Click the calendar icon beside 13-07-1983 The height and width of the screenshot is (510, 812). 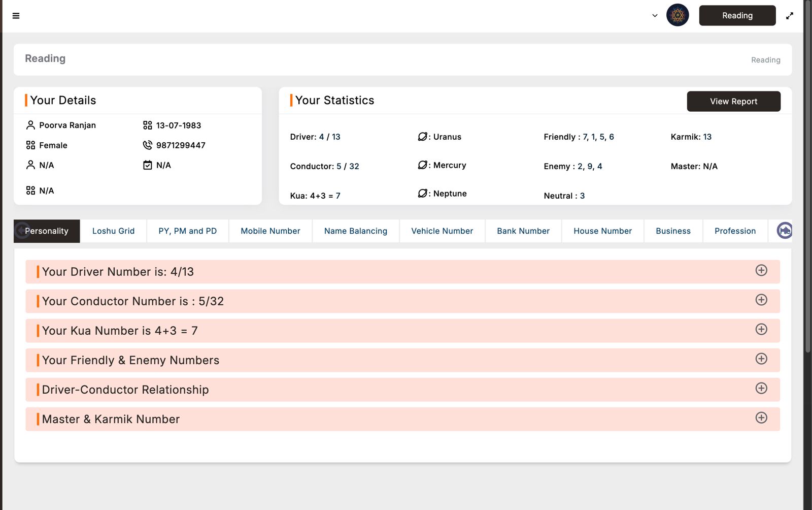tap(147, 125)
